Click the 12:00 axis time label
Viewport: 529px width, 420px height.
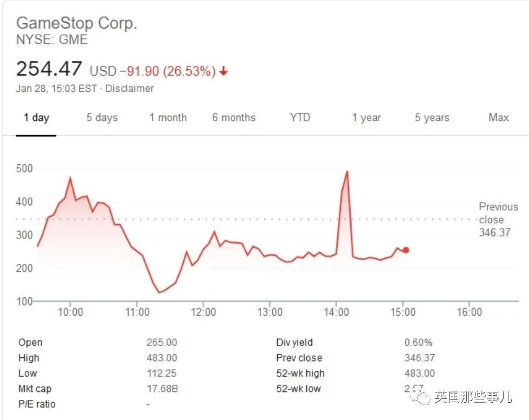pos(203,312)
